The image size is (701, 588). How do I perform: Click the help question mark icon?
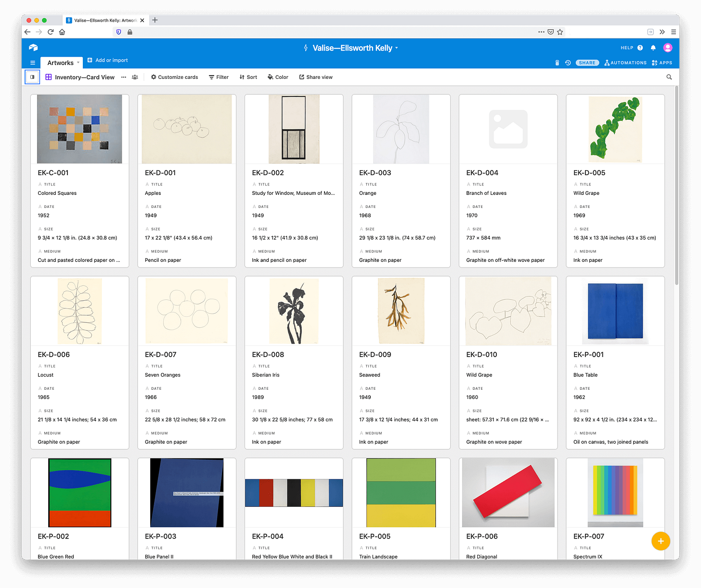point(640,48)
